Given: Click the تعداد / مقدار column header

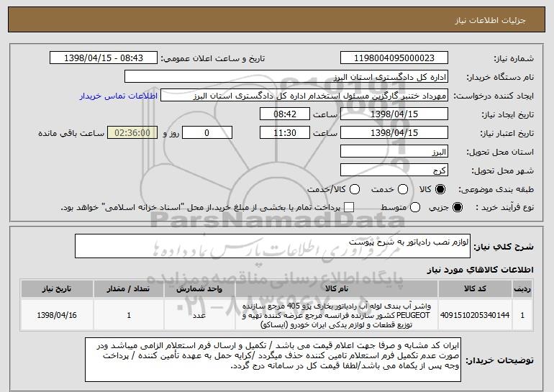Looking at the screenshot, I should coord(129,289).
